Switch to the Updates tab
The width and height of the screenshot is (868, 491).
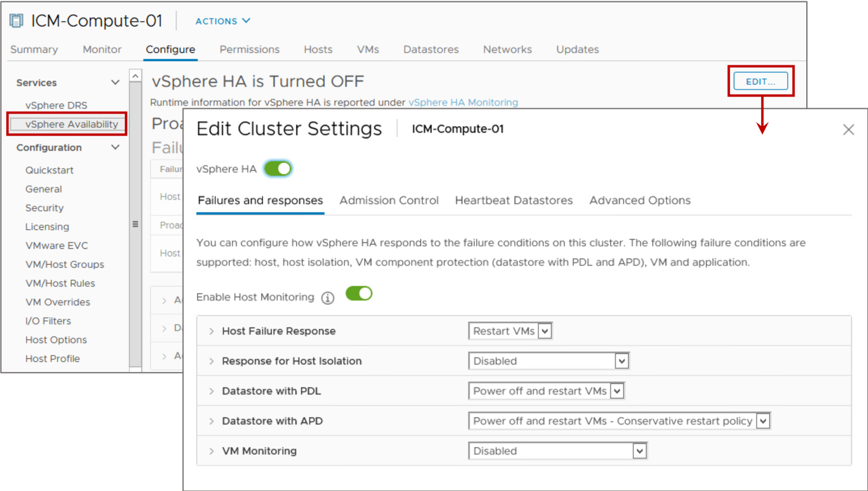coord(578,49)
